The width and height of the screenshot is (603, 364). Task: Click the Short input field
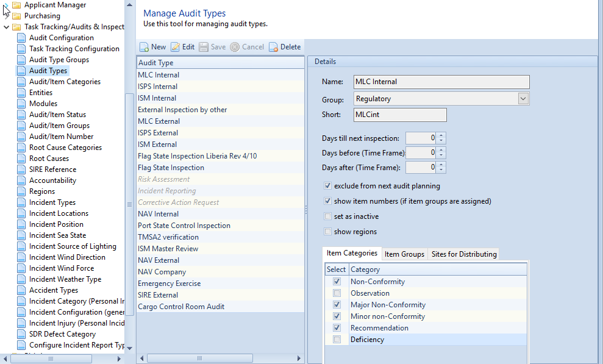point(400,115)
